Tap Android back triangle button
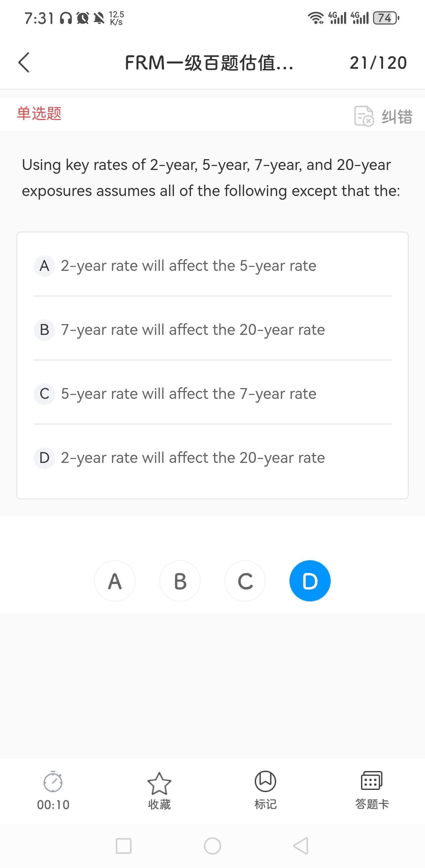 [x=301, y=846]
